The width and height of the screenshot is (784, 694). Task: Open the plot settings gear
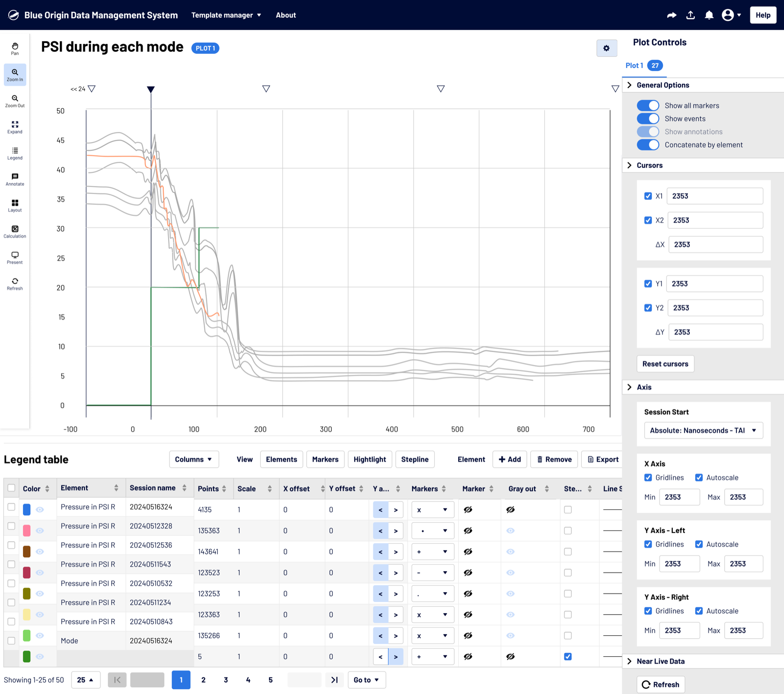pyautogui.click(x=607, y=48)
